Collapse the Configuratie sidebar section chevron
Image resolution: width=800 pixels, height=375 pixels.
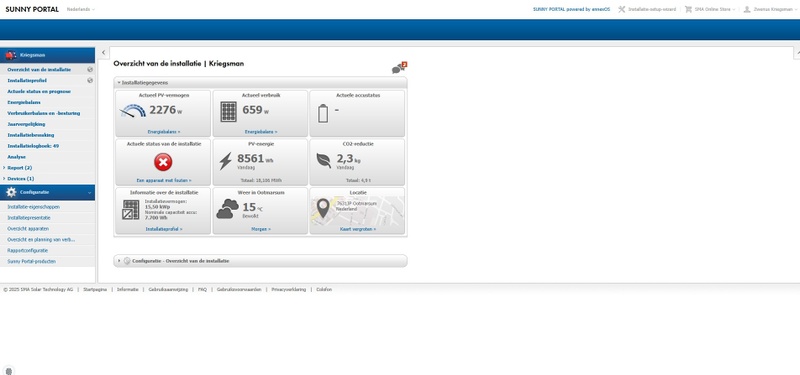coord(90,192)
